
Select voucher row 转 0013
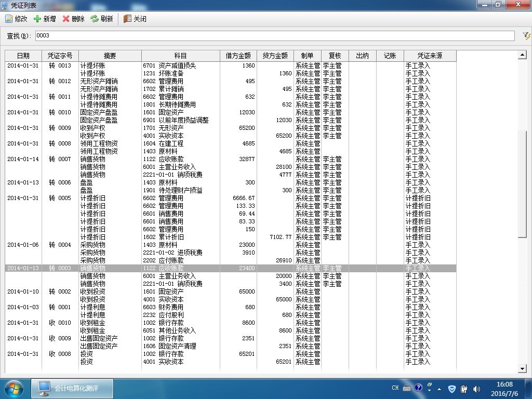[231, 65]
